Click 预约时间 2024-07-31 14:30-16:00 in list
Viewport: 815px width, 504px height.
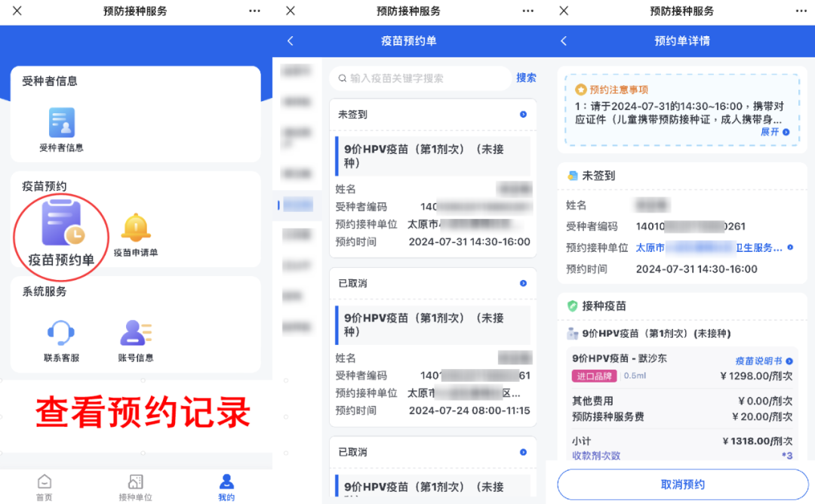click(x=432, y=241)
